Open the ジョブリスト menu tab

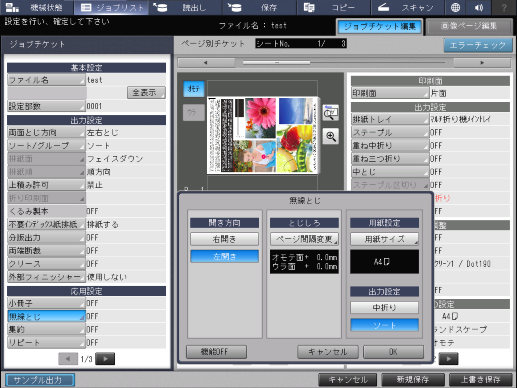tap(111, 7)
